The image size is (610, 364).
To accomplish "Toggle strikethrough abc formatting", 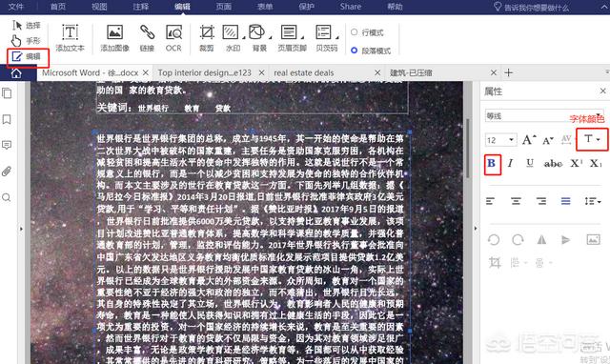I will 553,164.
